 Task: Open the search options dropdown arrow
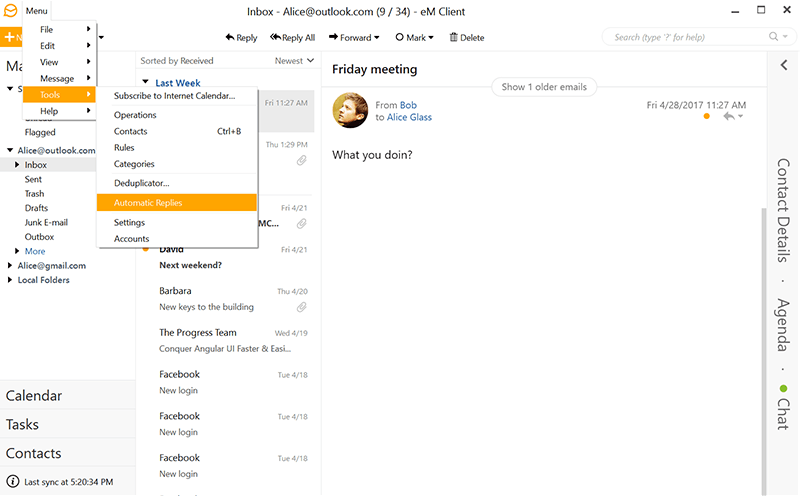[786, 37]
